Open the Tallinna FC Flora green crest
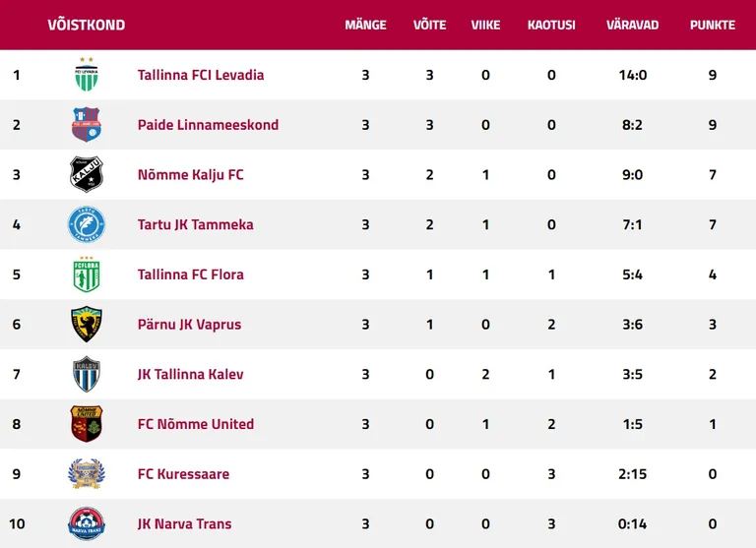The width and height of the screenshot is (756, 548). pyautogui.click(x=87, y=274)
